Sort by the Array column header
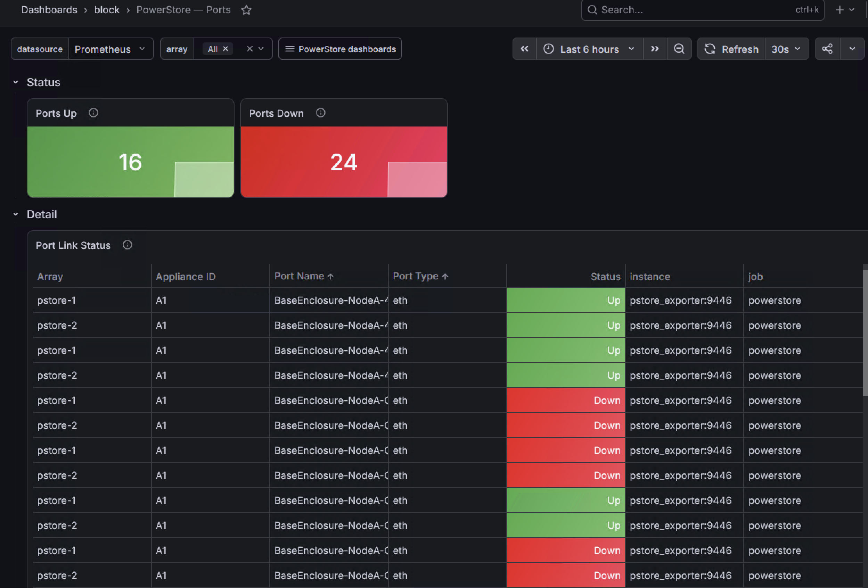868x588 pixels. tap(50, 276)
